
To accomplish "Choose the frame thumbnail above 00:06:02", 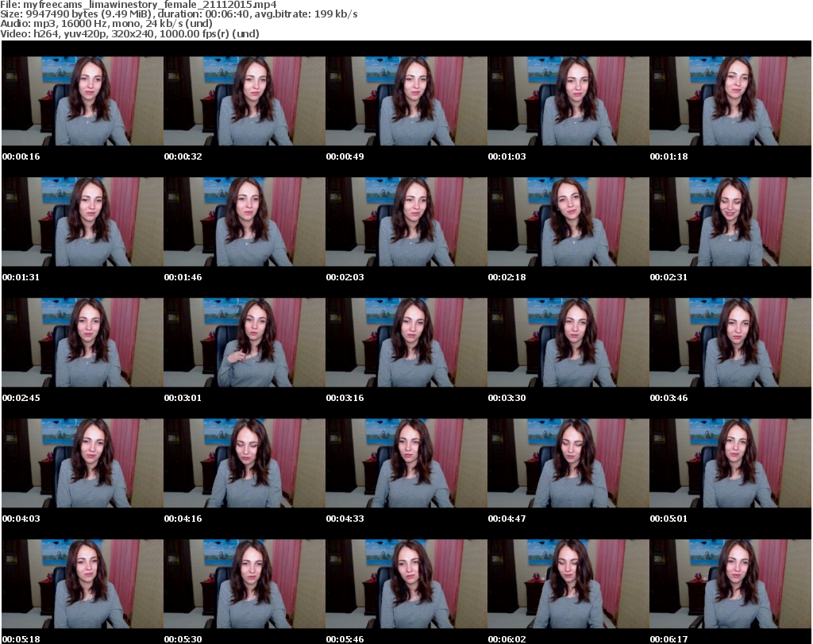I will pos(568,584).
